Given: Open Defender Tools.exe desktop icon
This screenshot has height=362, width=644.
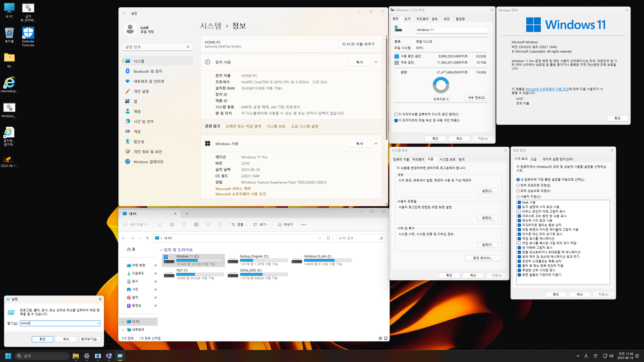Looking at the screenshot, I should click(28, 37).
